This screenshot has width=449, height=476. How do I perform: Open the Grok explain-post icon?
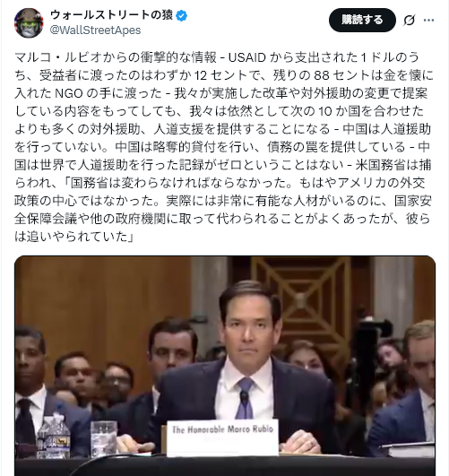coord(409,21)
